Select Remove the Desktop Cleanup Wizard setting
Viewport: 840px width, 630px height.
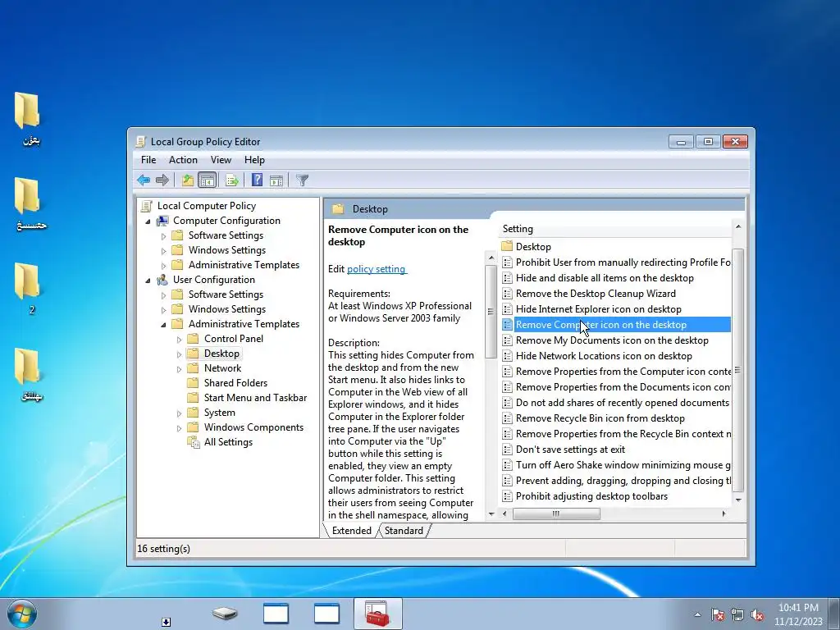tap(616, 294)
